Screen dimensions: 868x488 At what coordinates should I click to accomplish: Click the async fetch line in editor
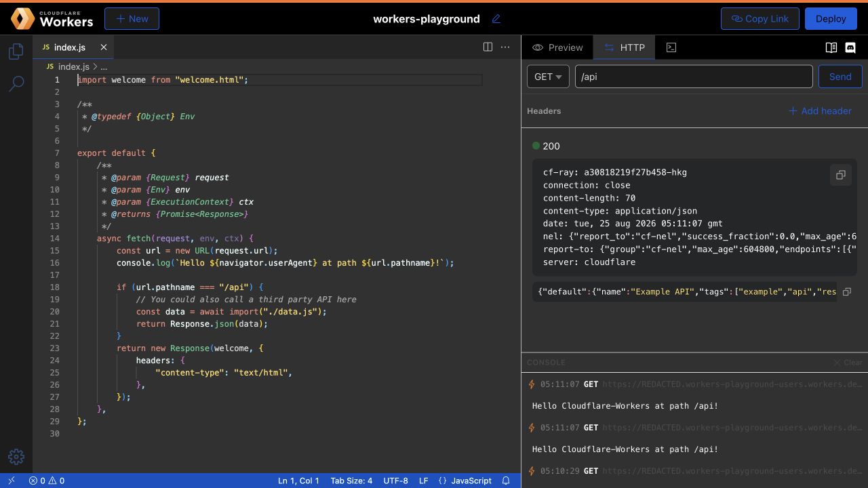point(175,239)
